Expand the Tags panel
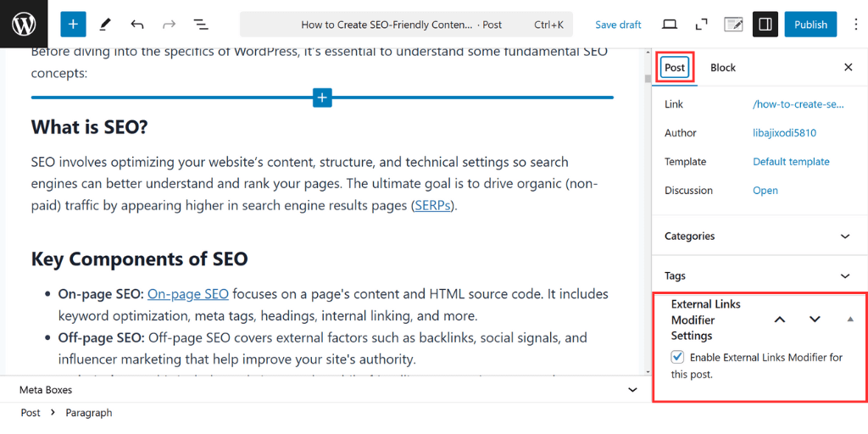 (759, 275)
